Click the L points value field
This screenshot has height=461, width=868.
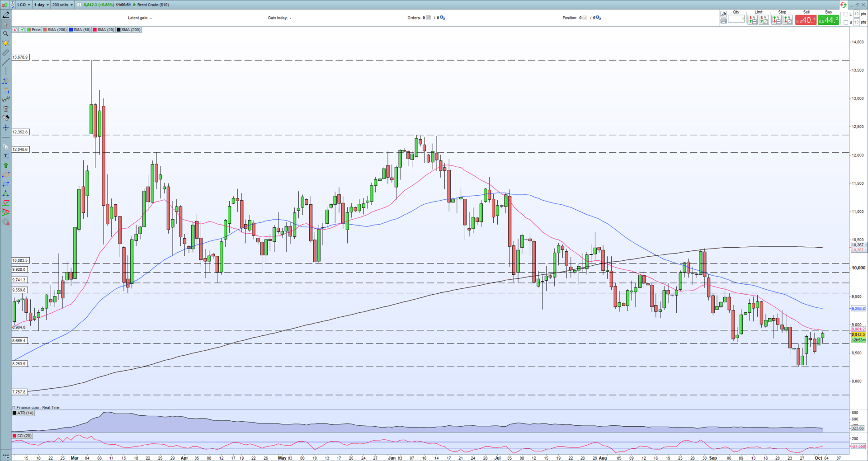point(857,14)
